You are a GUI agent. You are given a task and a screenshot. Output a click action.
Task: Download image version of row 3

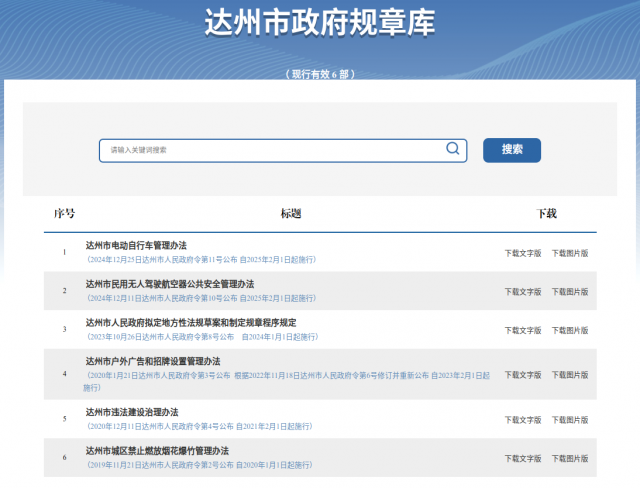pyautogui.click(x=570, y=329)
